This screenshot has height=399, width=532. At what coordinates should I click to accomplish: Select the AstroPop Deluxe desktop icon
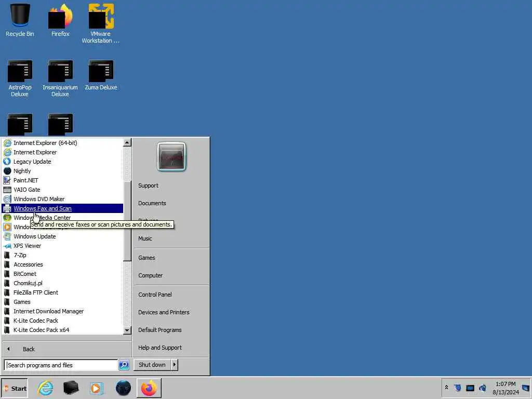click(x=20, y=78)
